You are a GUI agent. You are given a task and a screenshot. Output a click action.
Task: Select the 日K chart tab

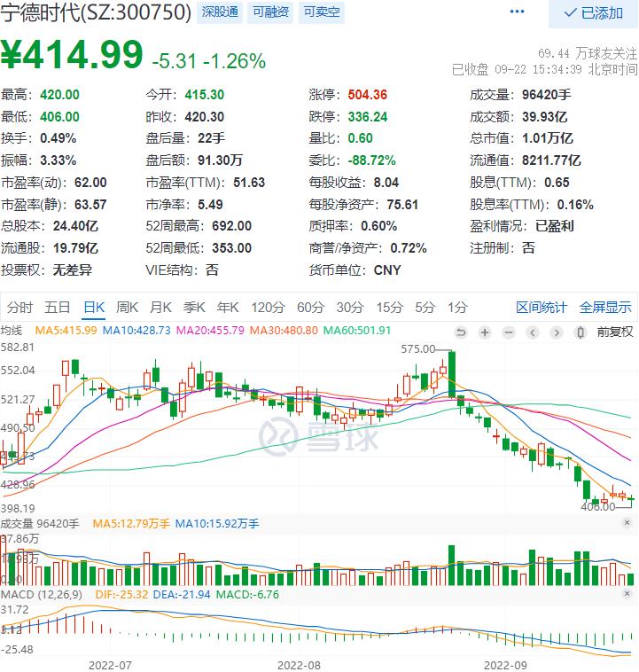tap(94, 308)
